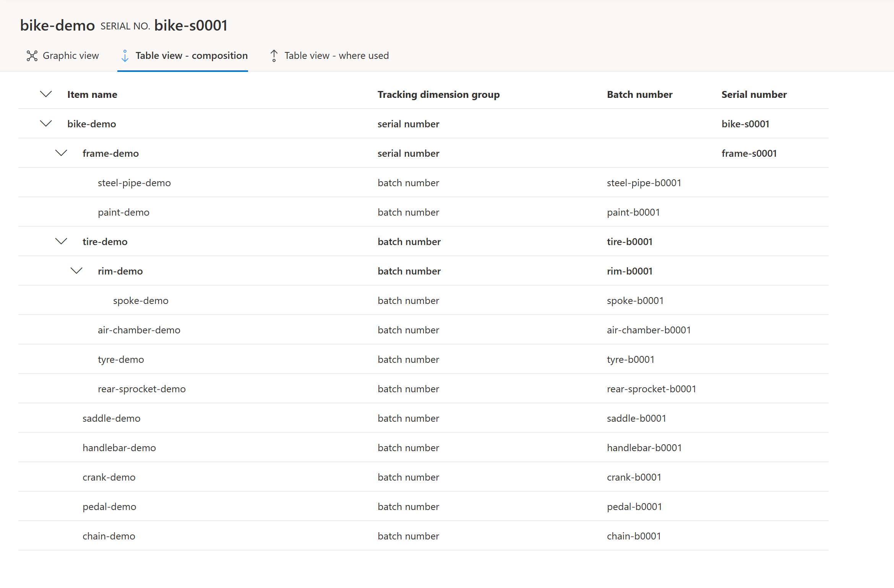Image resolution: width=894 pixels, height=588 pixels.
Task: Collapse the bike-demo row
Action: tap(46, 123)
